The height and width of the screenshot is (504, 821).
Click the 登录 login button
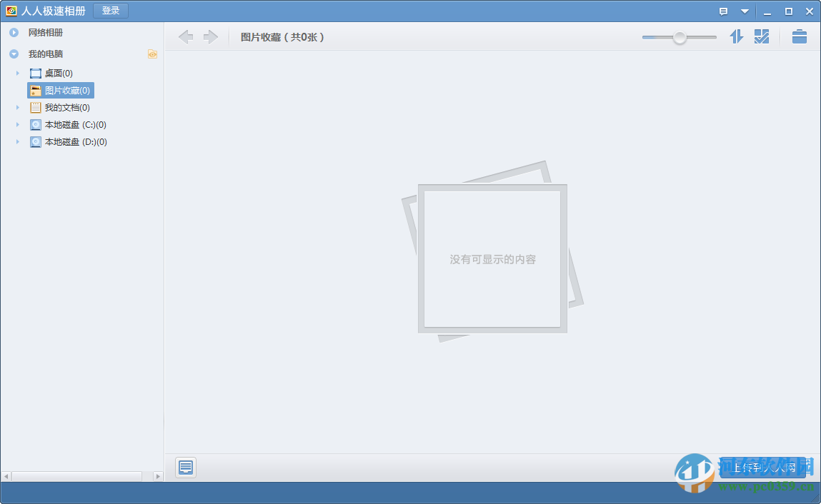pyautogui.click(x=110, y=11)
